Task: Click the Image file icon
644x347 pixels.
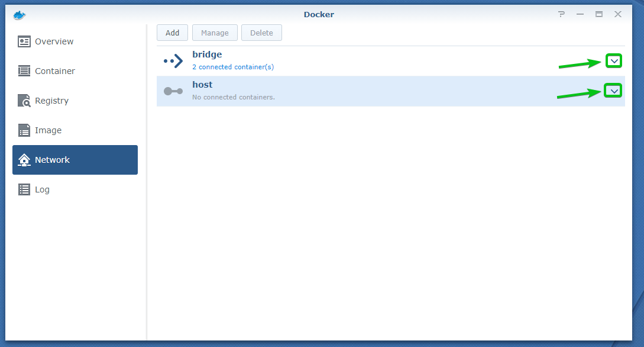Action: pyautogui.click(x=24, y=130)
